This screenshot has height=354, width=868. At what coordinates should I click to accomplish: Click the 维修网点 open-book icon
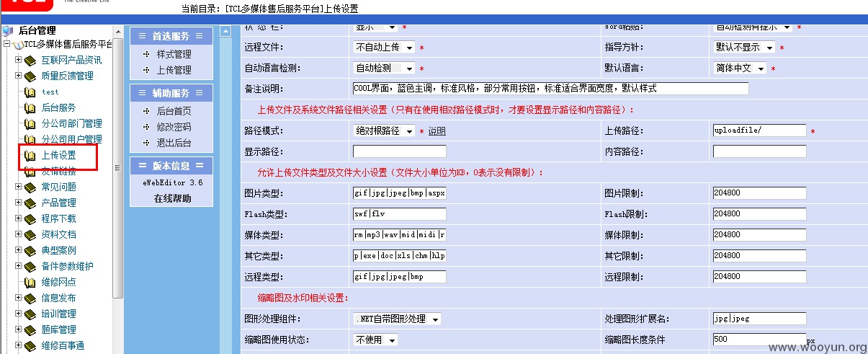[x=30, y=282]
